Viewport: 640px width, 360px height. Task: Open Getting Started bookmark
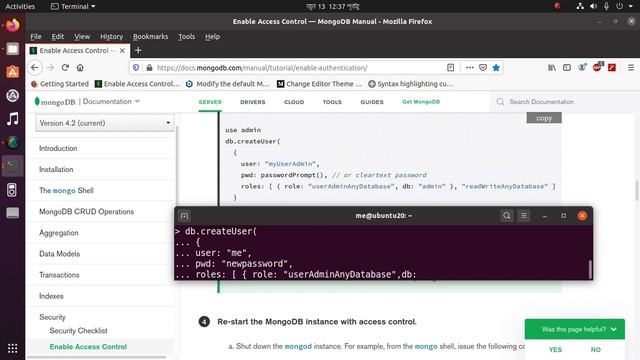(60, 84)
